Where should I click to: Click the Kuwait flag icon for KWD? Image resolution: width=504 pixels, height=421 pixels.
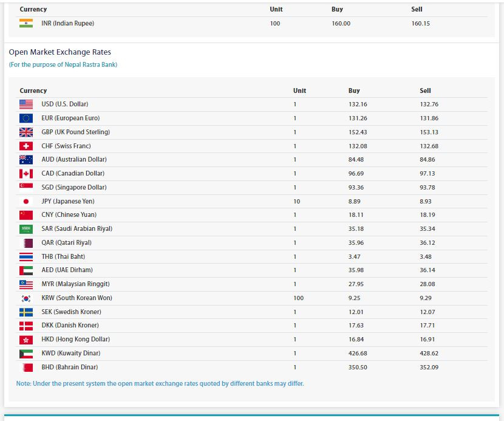(26, 354)
